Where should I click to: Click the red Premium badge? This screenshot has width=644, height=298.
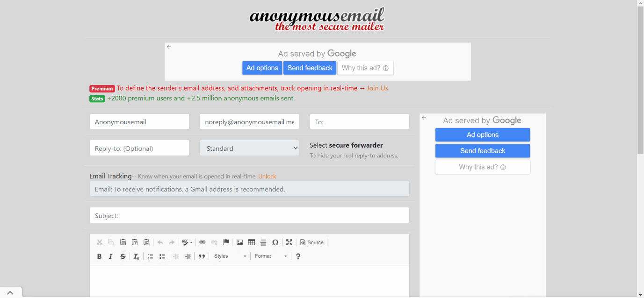coord(102,89)
